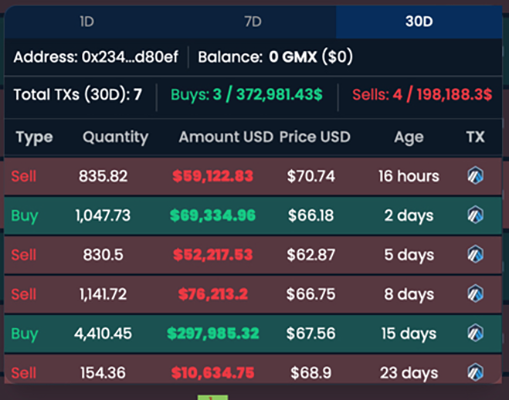Click the Sells 4 / 198,188.3$ summary

(x=422, y=94)
